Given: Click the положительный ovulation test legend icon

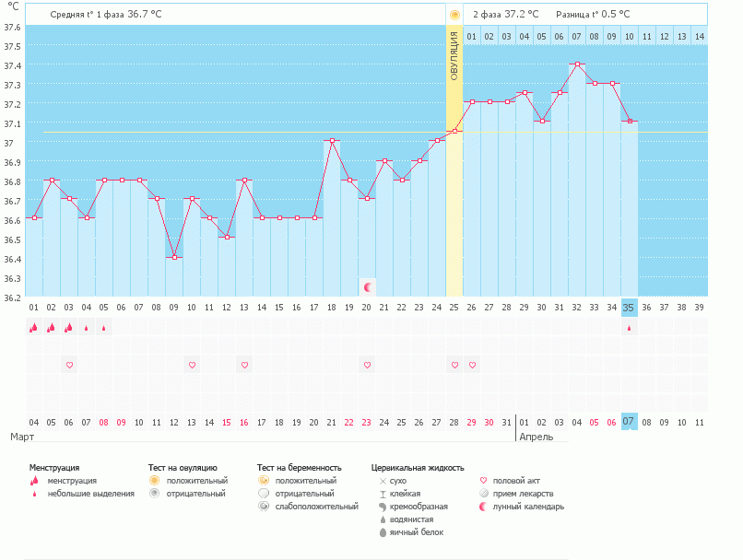Looking at the screenshot, I should click(155, 481).
